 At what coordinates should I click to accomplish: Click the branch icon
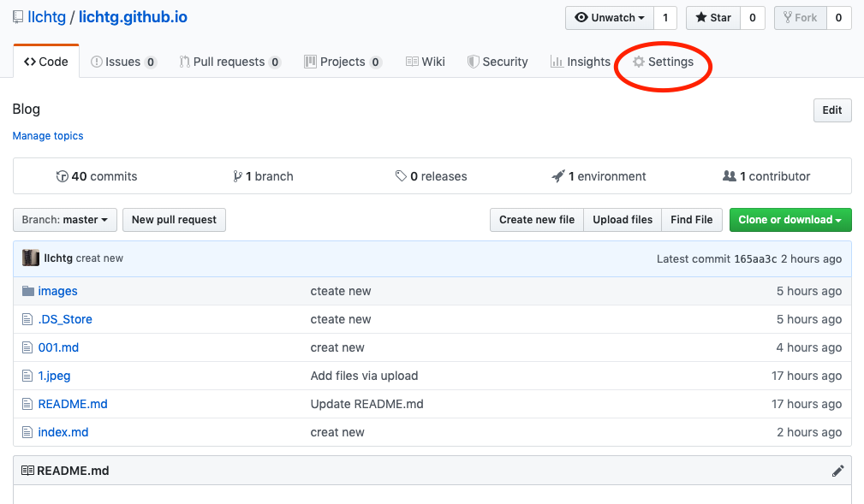237,176
